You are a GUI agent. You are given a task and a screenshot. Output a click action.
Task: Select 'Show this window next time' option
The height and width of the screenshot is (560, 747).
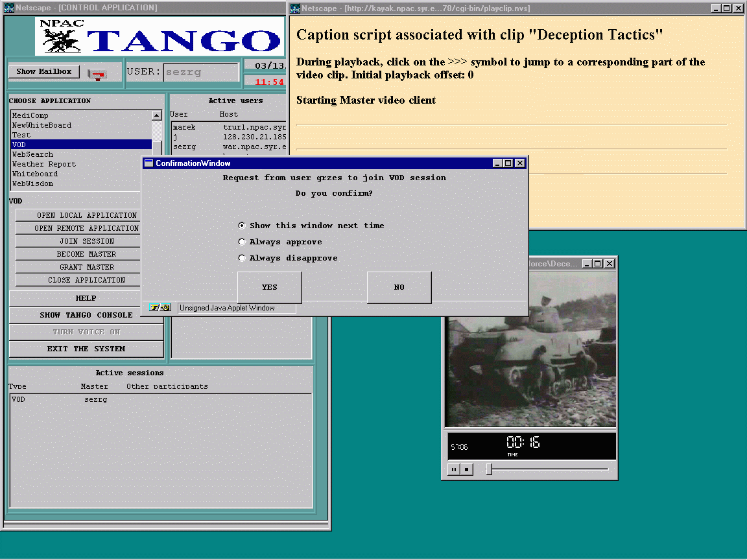pyautogui.click(x=242, y=226)
